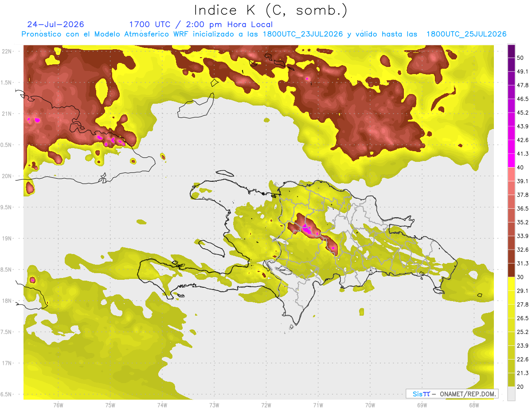The image size is (532, 411).
Task: Click the "17N" latitude label
Action: (7, 363)
